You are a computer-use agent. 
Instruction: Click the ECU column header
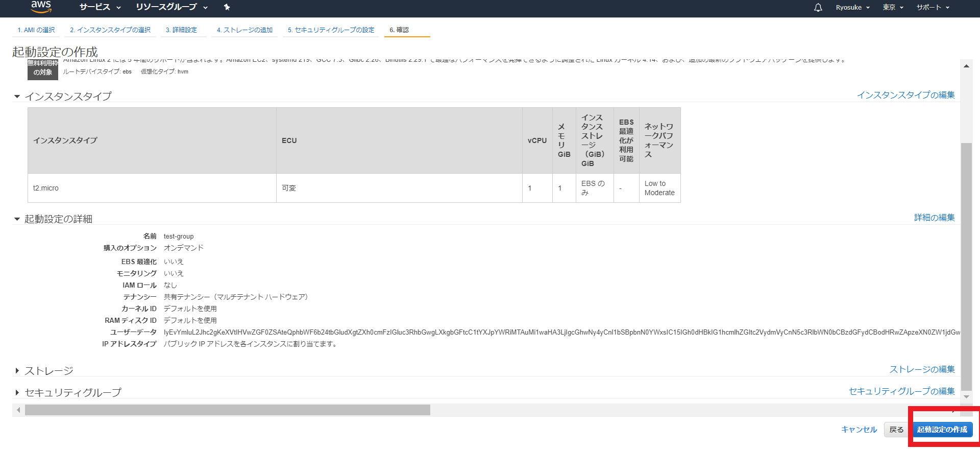click(399, 140)
